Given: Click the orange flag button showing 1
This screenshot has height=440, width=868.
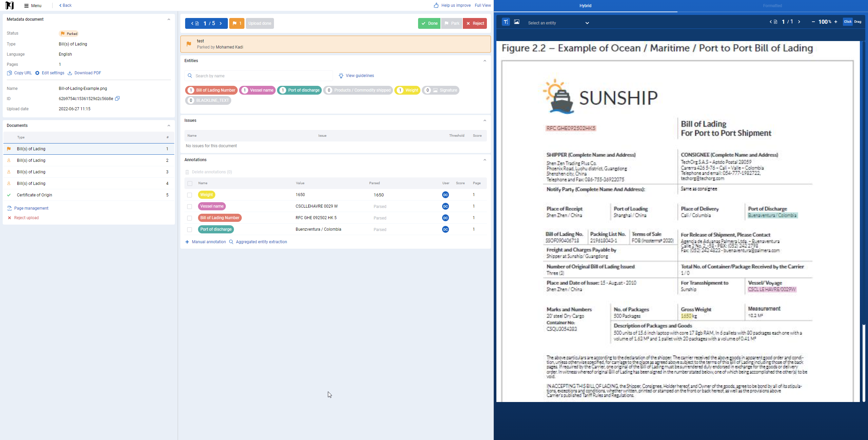Looking at the screenshot, I should pos(237,23).
